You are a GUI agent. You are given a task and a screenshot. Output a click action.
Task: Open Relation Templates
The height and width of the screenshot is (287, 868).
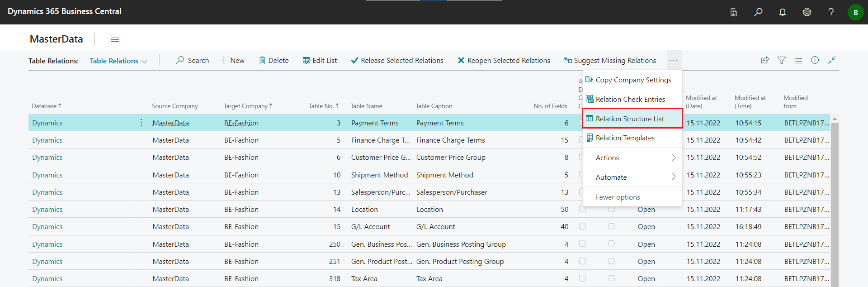point(632,138)
